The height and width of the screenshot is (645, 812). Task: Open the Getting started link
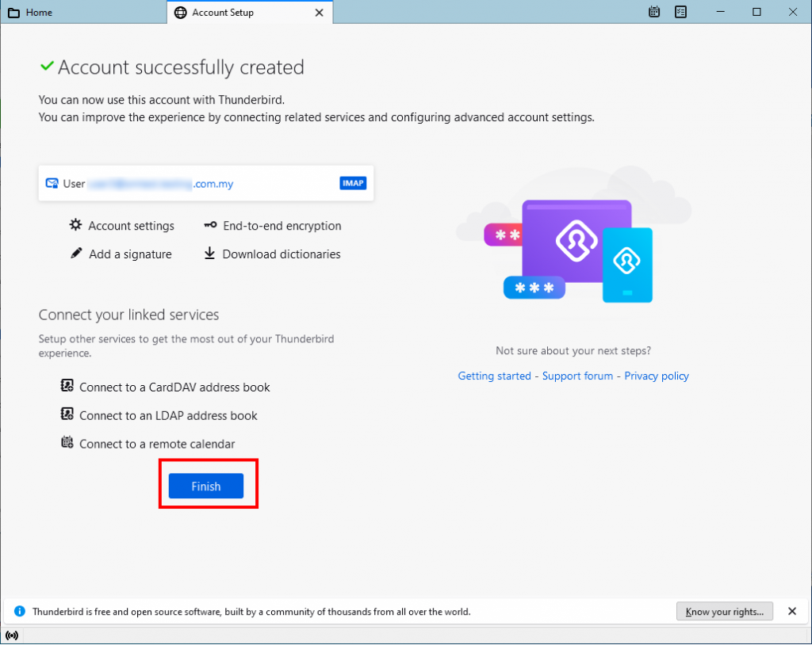coord(494,376)
